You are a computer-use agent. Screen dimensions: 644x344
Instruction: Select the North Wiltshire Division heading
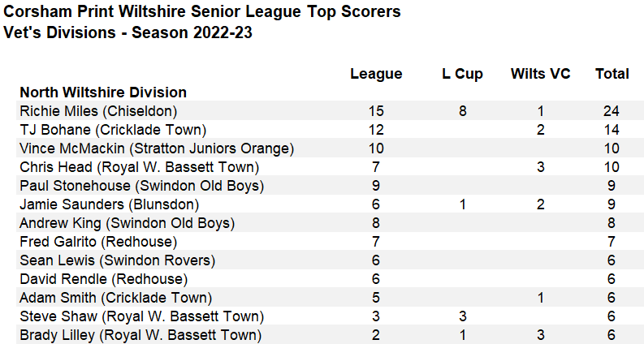pyautogui.click(x=103, y=92)
